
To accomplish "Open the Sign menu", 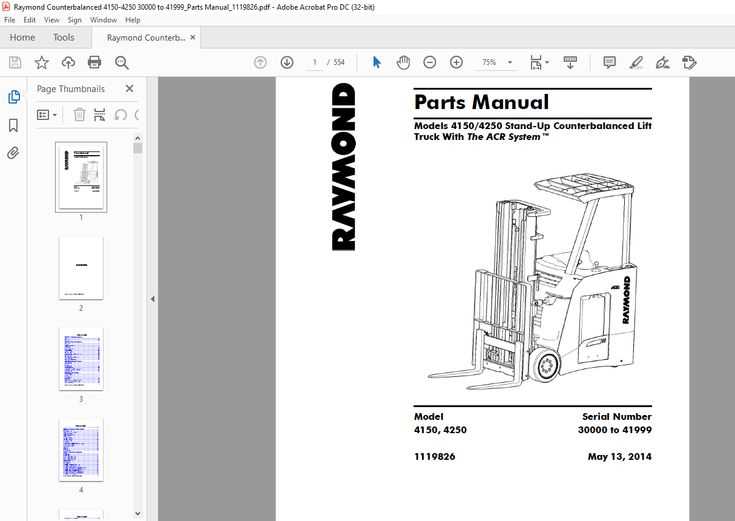I will (x=75, y=20).
